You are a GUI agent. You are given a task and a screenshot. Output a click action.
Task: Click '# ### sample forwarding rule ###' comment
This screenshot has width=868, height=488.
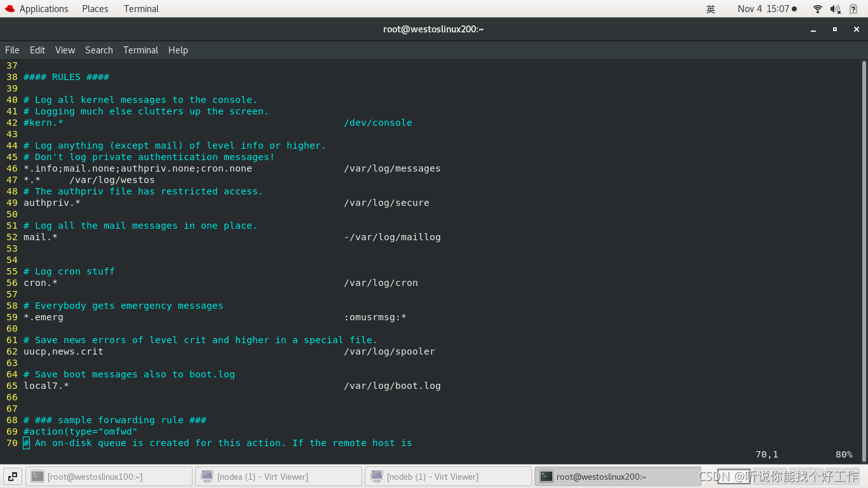click(115, 420)
